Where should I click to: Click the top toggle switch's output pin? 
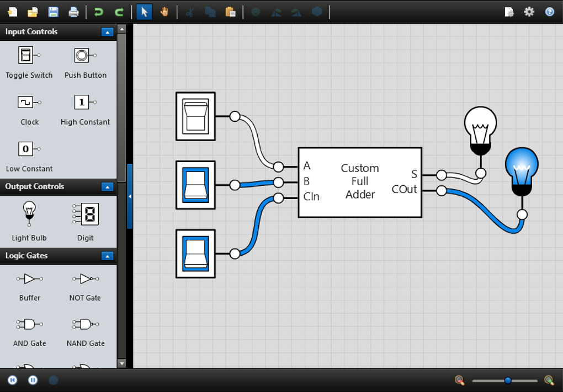235,116
